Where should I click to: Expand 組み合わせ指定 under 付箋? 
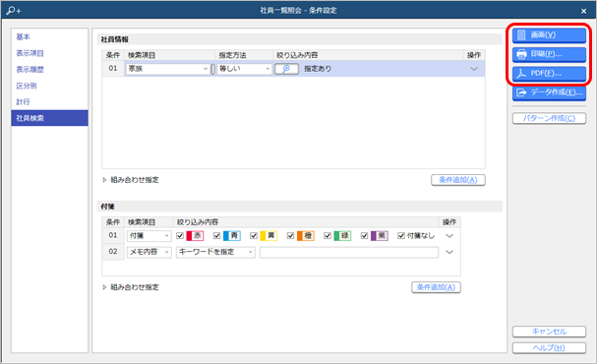(131, 287)
